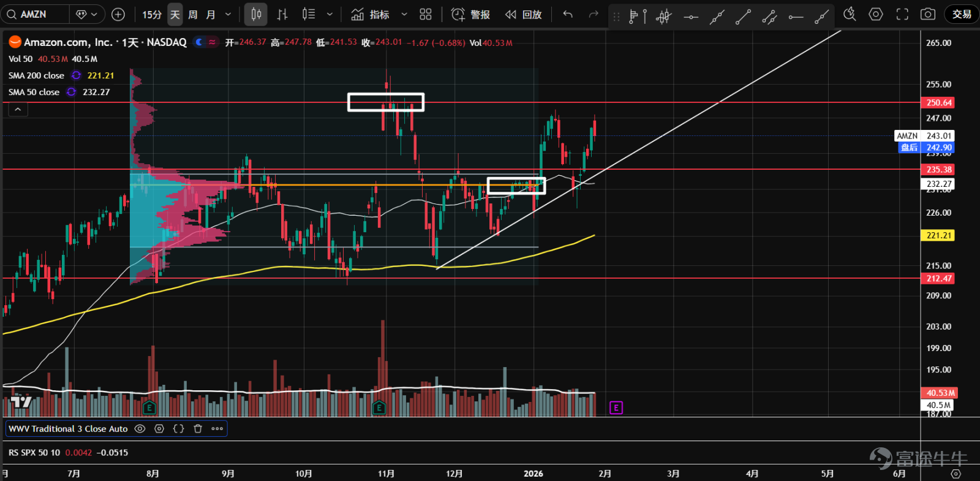Select the bar chart style icon
The width and height of the screenshot is (980, 481).
(282, 14)
